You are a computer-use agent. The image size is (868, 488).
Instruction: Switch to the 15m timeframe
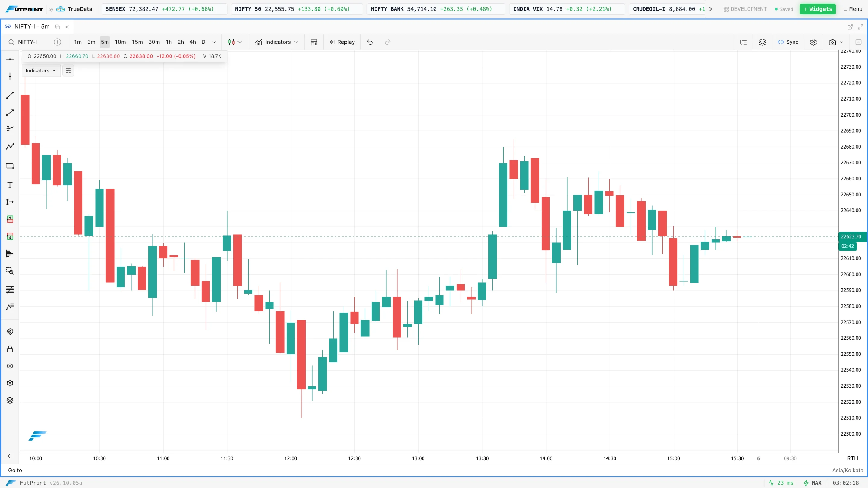pyautogui.click(x=137, y=42)
